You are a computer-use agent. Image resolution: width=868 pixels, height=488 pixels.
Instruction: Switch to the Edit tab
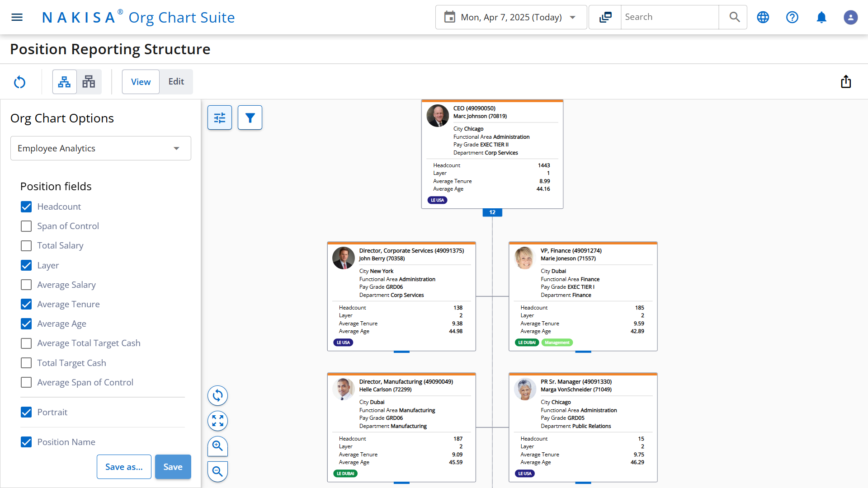(x=176, y=82)
